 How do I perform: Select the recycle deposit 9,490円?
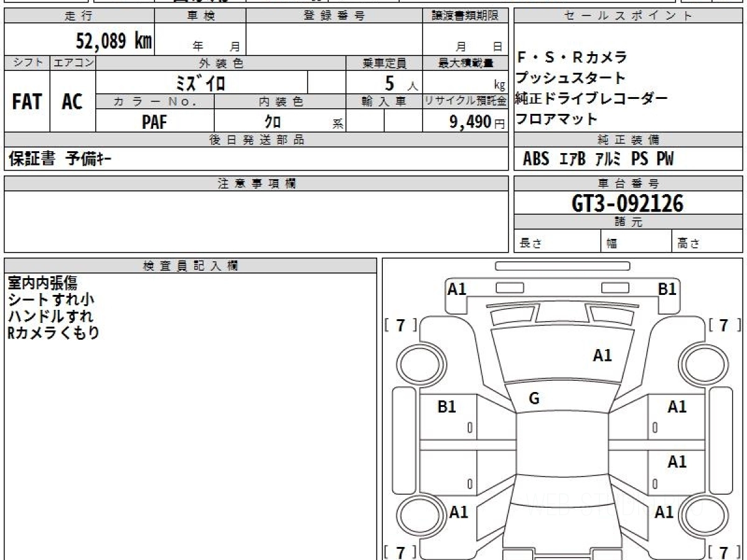coord(477,122)
